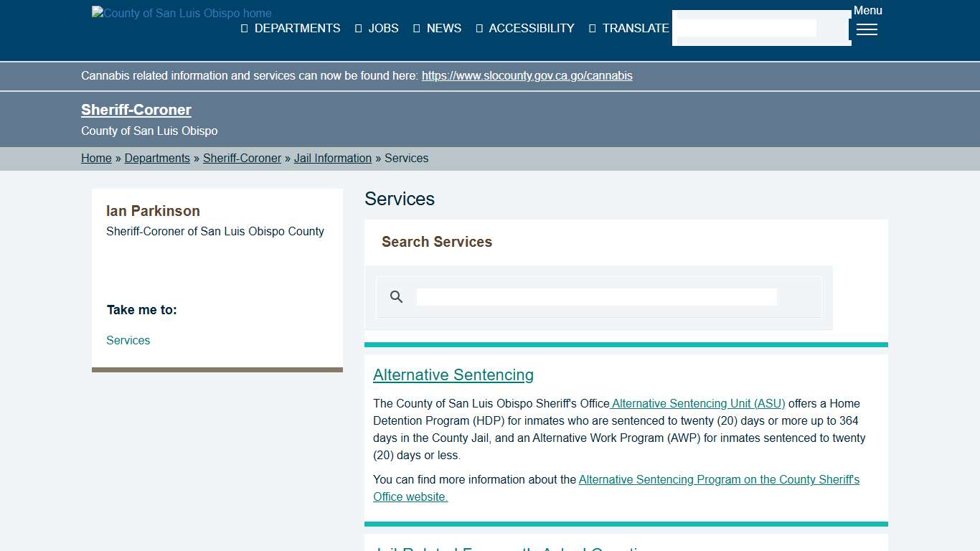The height and width of the screenshot is (551, 980).
Task: Go to Home via the breadcrumb
Action: 96,158
